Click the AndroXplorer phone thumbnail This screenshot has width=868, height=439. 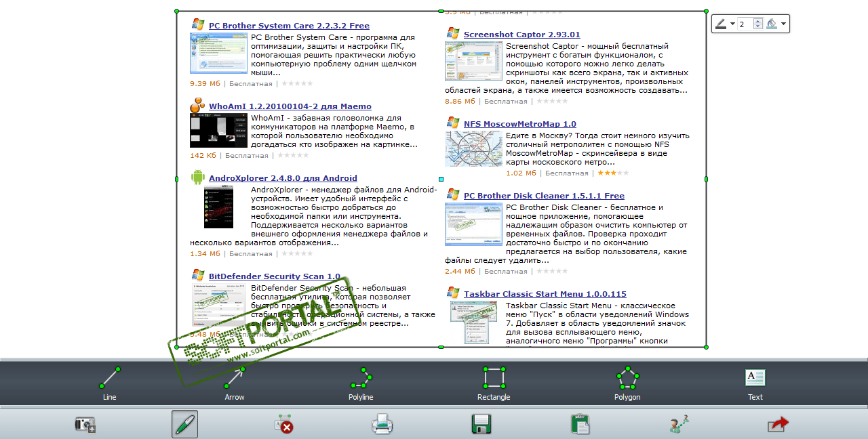(218, 207)
